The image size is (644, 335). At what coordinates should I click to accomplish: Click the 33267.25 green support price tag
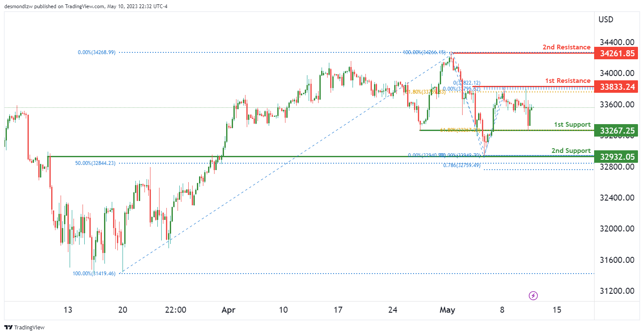(616, 131)
